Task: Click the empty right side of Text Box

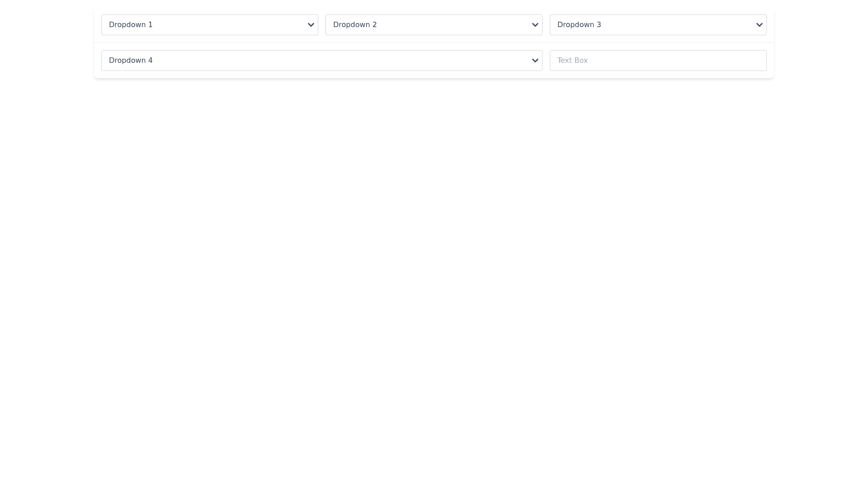Action: click(723, 61)
